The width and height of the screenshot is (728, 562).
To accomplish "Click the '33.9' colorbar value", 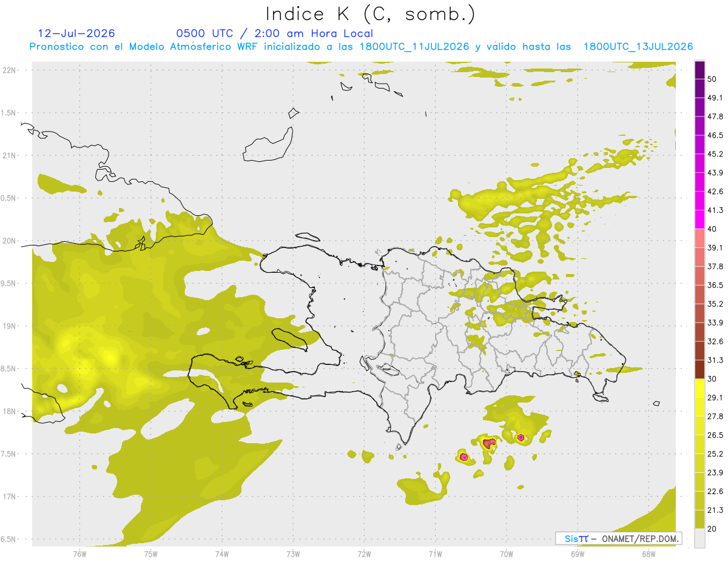I will pyautogui.click(x=715, y=323).
